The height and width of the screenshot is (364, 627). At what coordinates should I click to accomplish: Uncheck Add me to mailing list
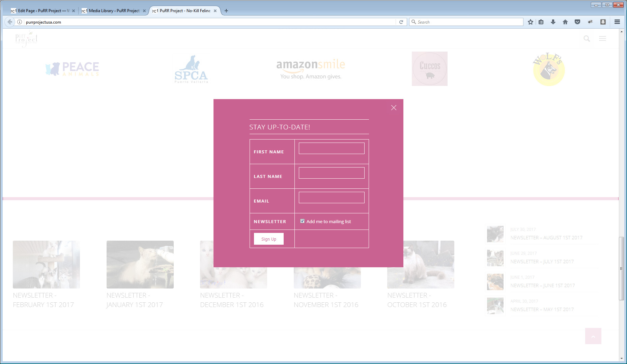(302, 221)
